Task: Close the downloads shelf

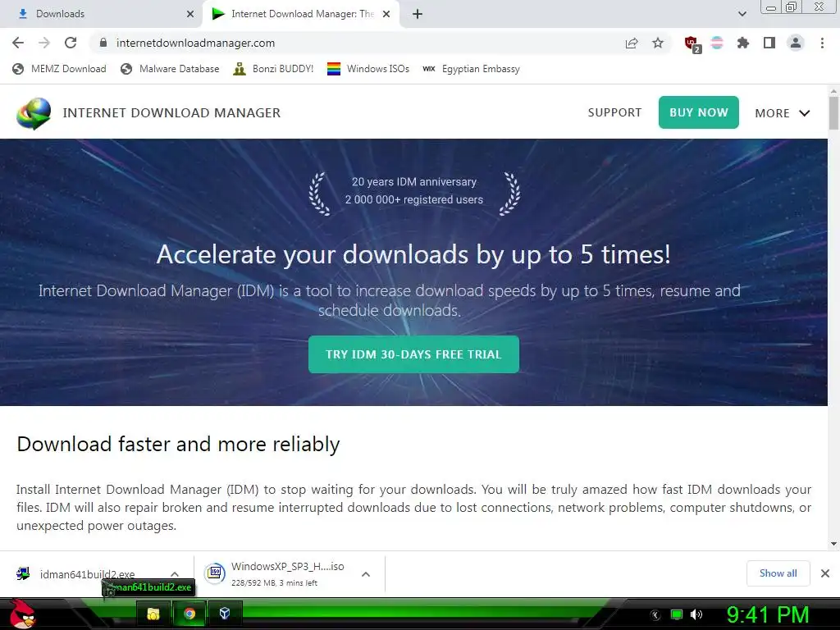Action: tap(825, 573)
